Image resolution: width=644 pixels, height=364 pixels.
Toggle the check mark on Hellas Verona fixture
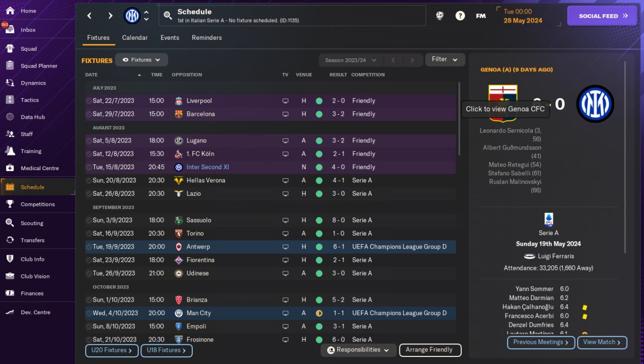(89, 180)
